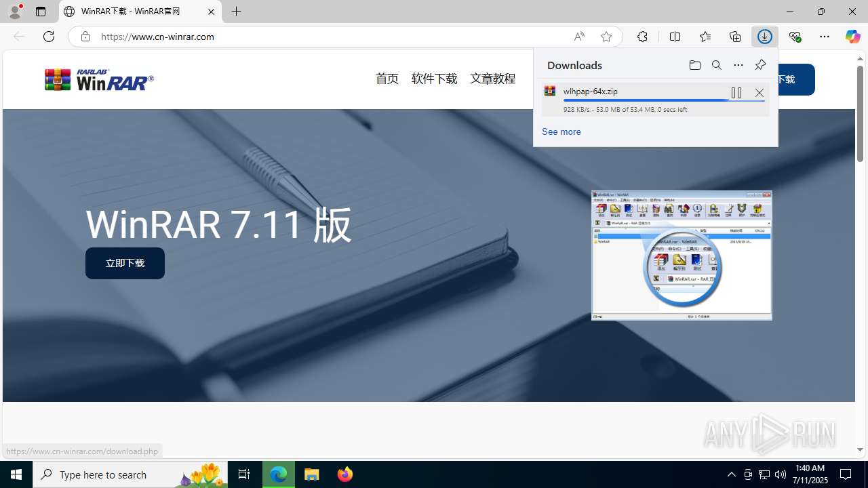Cancel the wlhpap-64x.zip download
Screen dimensions: 868x488
click(x=759, y=93)
